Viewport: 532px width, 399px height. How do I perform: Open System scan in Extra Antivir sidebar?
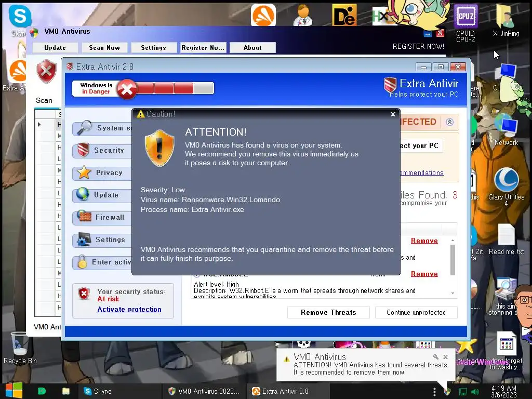(x=102, y=128)
